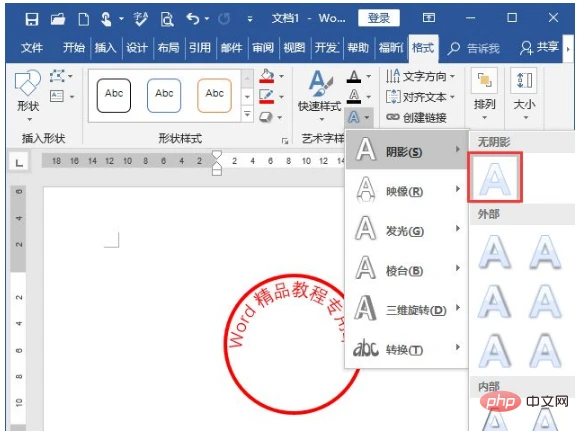579x434 pixels.
Task: Select the orange-outlined Abc shape style
Action: point(215,95)
